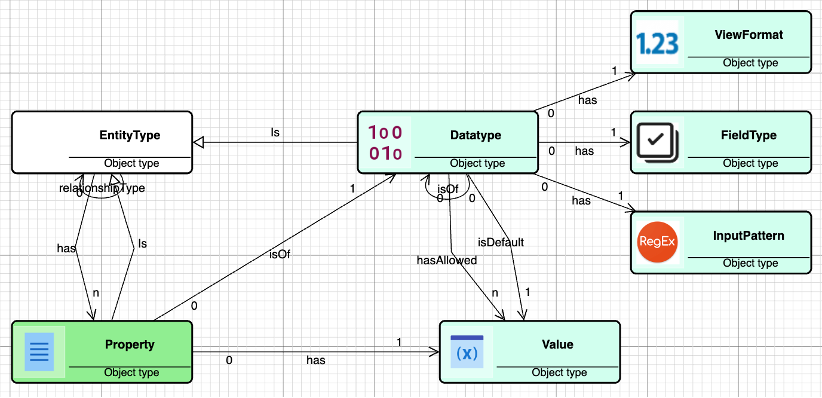This screenshot has height=398, width=822.
Task: Click the 'Is' label between Datatype and EntityType
Action: point(275,133)
